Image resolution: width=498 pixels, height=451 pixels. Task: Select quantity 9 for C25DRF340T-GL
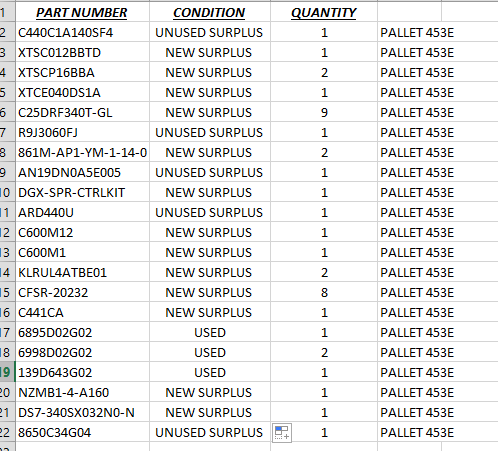[x=324, y=112]
